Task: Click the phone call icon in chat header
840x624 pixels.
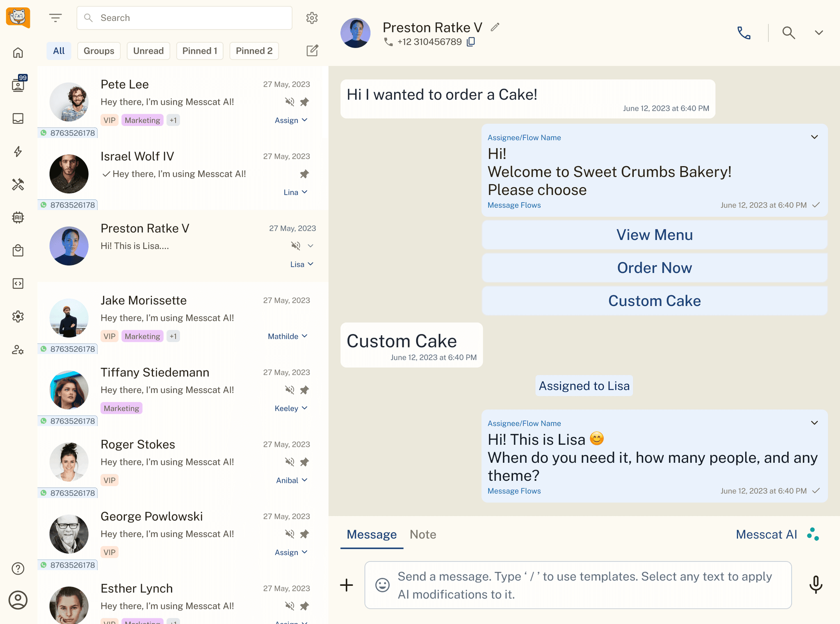Action: (744, 33)
